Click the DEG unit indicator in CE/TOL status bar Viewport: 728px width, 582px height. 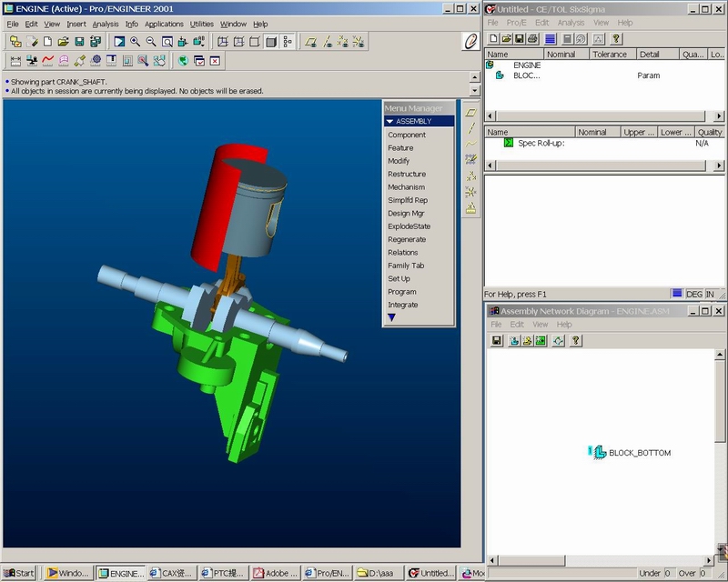pyautogui.click(x=694, y=295)
